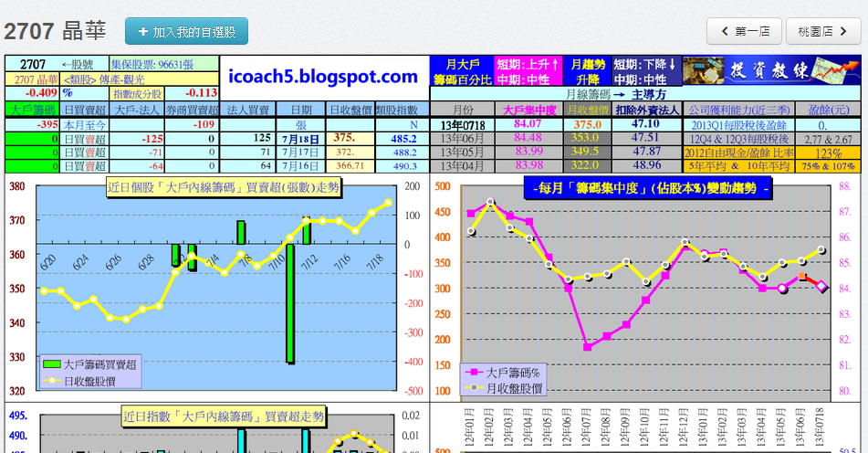Screen dimensions: 868x453
Task: Select the 13年04月 month cell
Action: click(462, 165)
